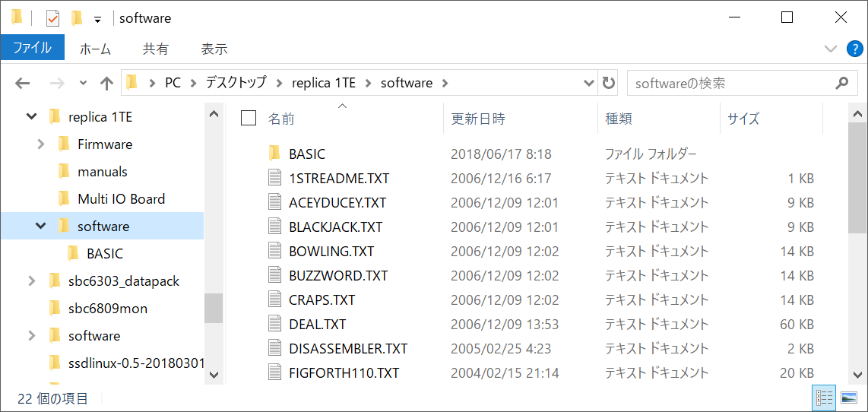Image resolution: width=868 pixels, height=412 pixels.
Task: Sort by the 種類 column header
Action: click(x=619, y=118)
